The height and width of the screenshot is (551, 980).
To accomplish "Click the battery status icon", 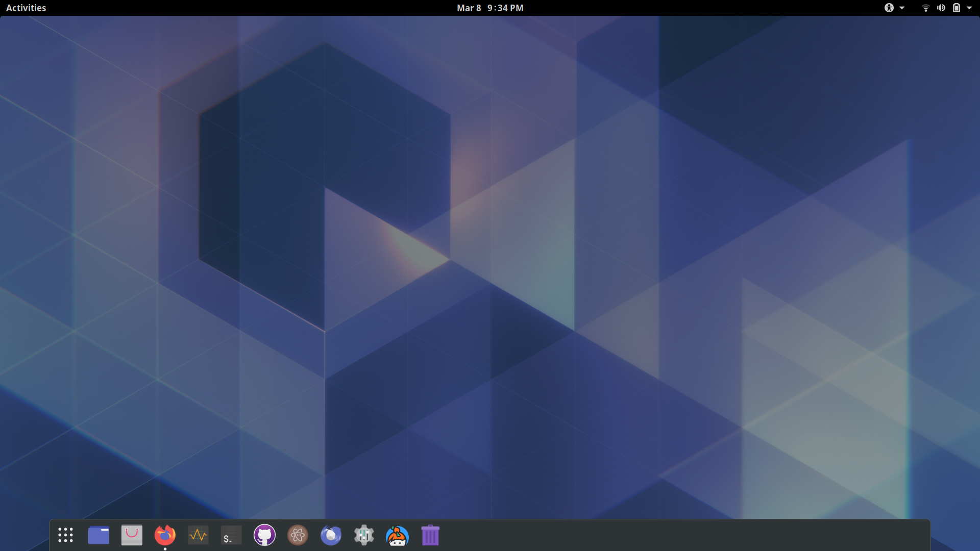I will (957, 8).
